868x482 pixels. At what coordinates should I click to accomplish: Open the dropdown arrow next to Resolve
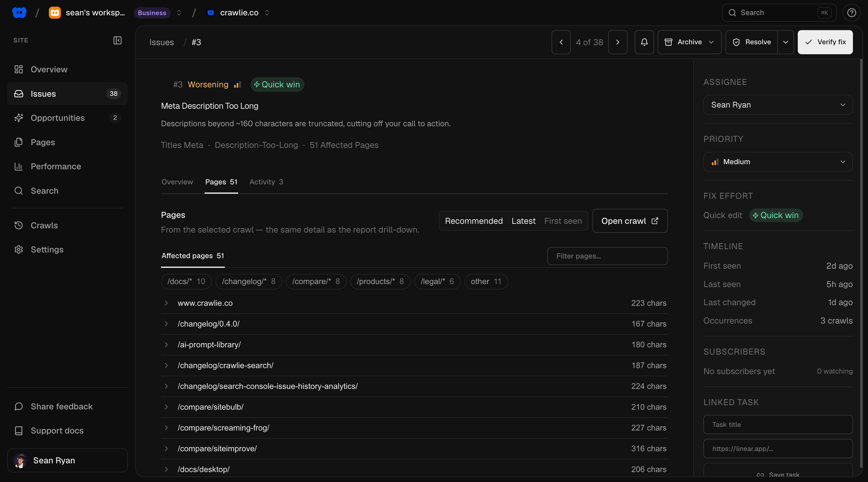785,42
